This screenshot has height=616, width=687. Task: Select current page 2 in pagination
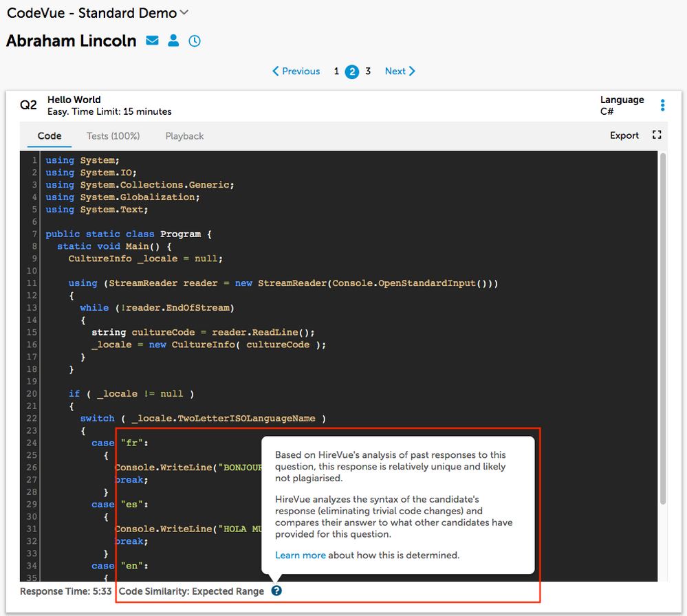(x=352, y=71)
